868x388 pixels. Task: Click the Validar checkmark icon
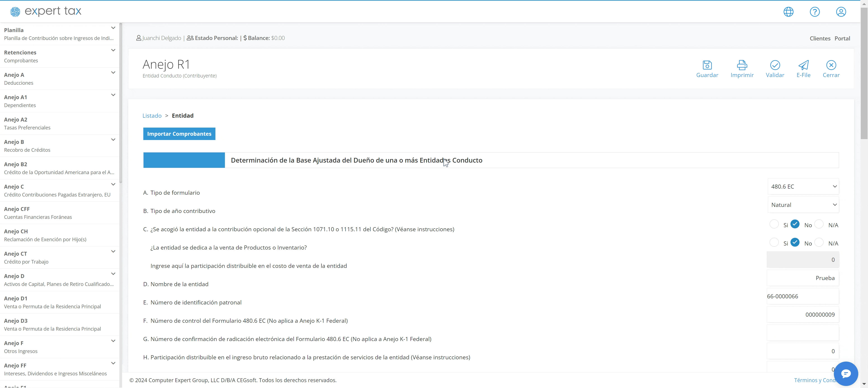775,65
